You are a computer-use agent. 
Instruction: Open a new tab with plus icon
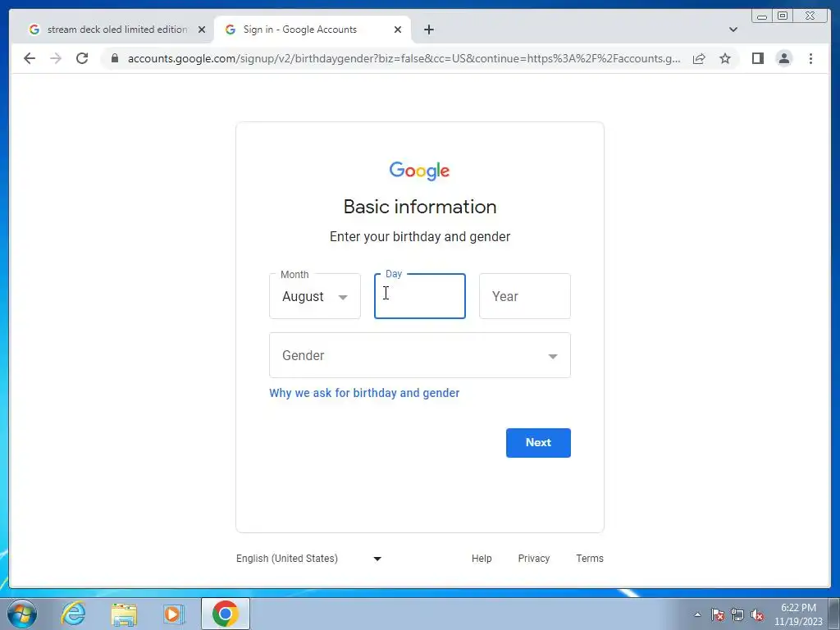[428, 30]
